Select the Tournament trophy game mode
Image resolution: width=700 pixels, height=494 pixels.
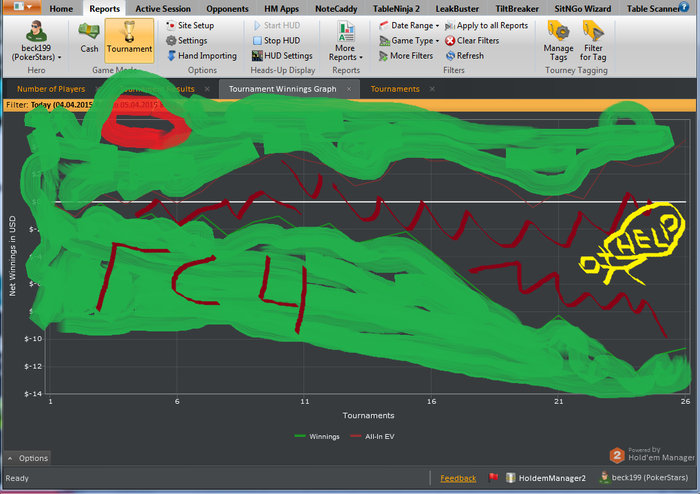pos(129,40)
